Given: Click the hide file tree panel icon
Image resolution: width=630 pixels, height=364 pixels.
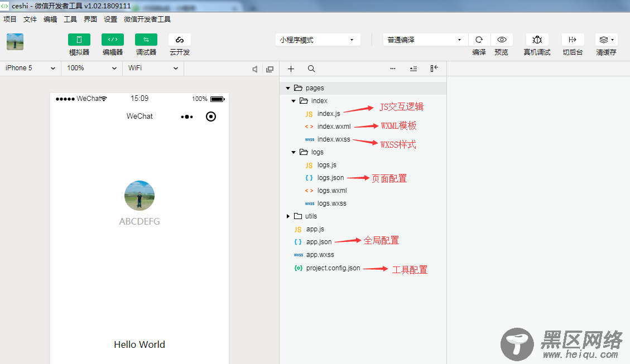Looking at the screenshot, I should [x=434, y=69].
